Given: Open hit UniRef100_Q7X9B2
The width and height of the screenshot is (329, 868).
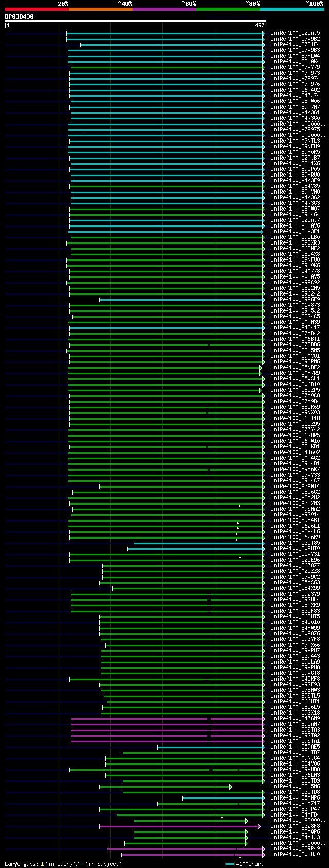Looking at the screenshot, I should 295,39.
